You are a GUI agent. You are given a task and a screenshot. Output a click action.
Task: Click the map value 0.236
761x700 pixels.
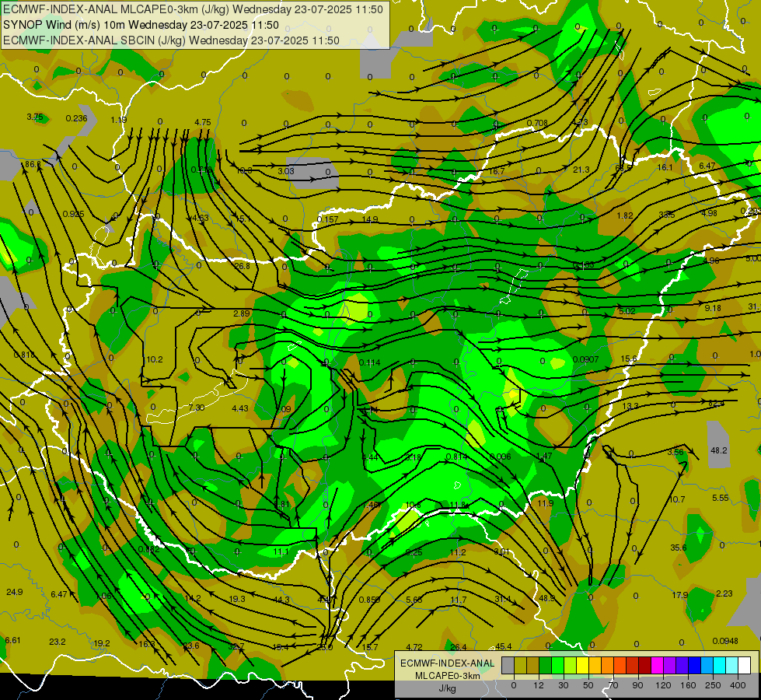pos(77,118)
